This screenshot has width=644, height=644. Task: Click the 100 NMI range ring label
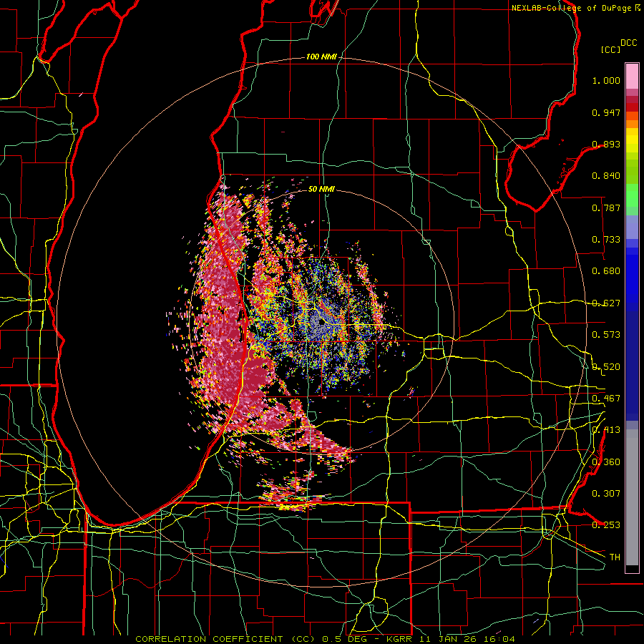[x=321, y=57]
